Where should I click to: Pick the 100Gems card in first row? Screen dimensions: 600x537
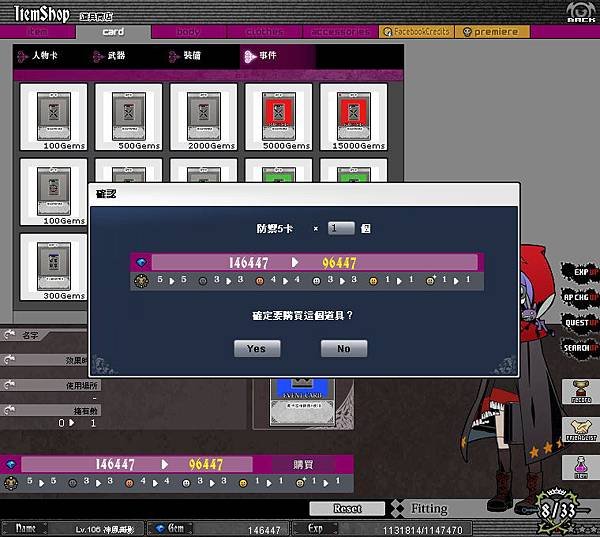coord(54,117)
